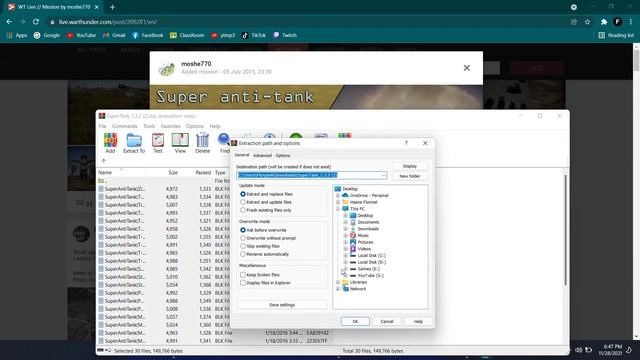Click the Find magnifier toolbar icon

(224, 143)
